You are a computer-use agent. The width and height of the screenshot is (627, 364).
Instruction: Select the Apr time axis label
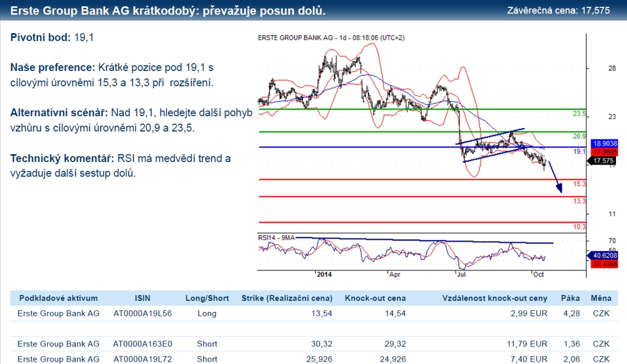[x=395, y=275]
